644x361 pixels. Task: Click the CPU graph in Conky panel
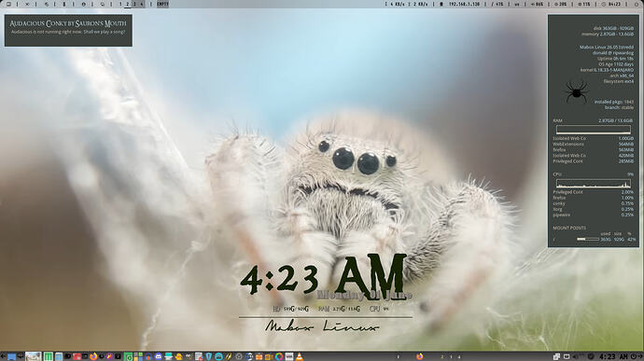point(594,183)
